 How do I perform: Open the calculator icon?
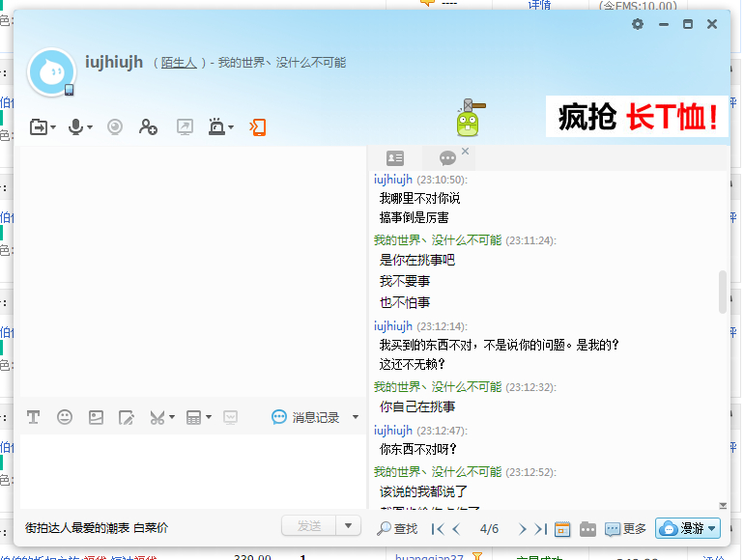193,417
